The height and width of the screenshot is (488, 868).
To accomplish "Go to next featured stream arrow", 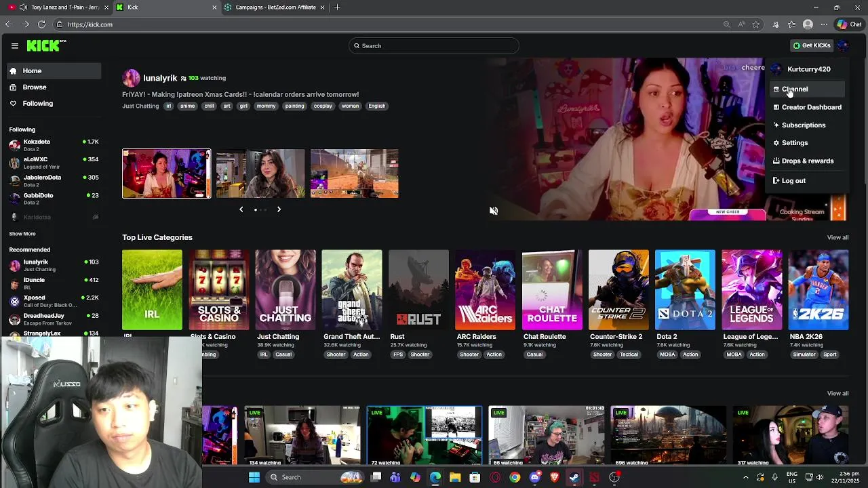I will (279, 209).
